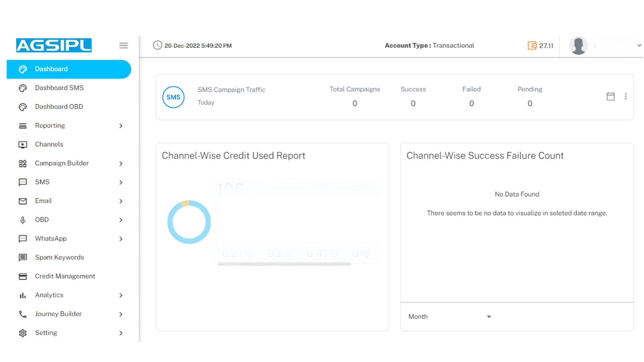Click the No Data Found message

point(517,194)
